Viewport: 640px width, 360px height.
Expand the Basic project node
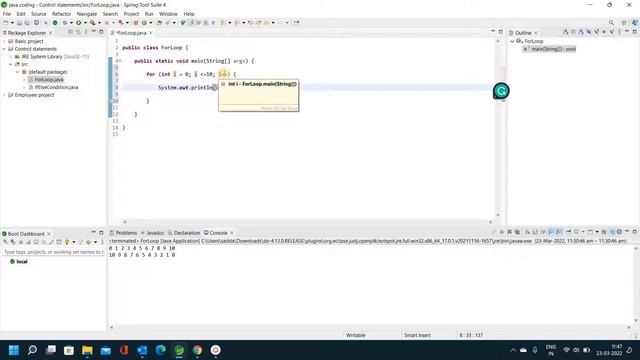pyautogui.click(x=4, y=41)
